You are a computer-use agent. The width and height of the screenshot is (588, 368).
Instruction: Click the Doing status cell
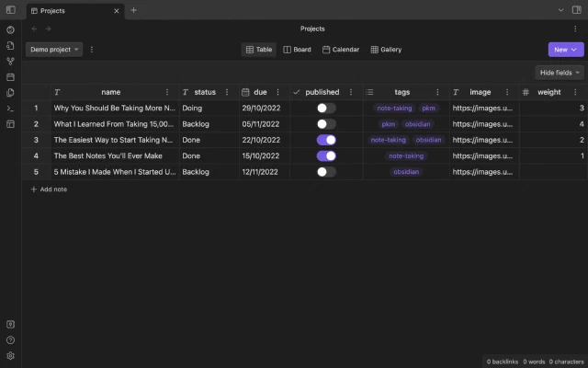pyautogui.click(x=209, y=109)
